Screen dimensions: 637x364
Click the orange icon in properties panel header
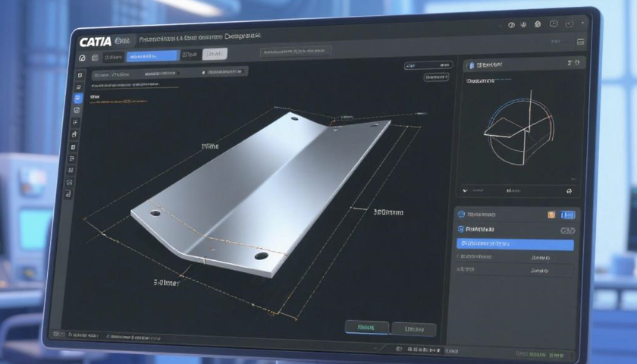(551, 215)
